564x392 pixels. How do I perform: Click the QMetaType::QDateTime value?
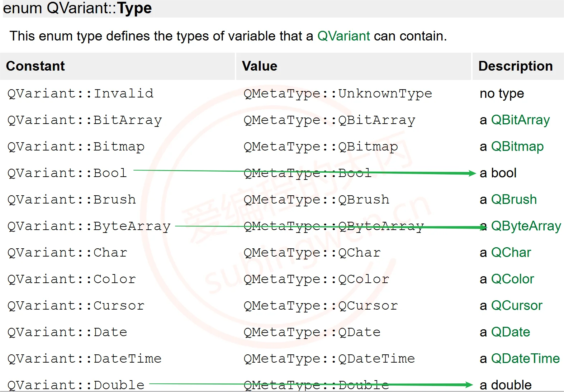[330, 359]
